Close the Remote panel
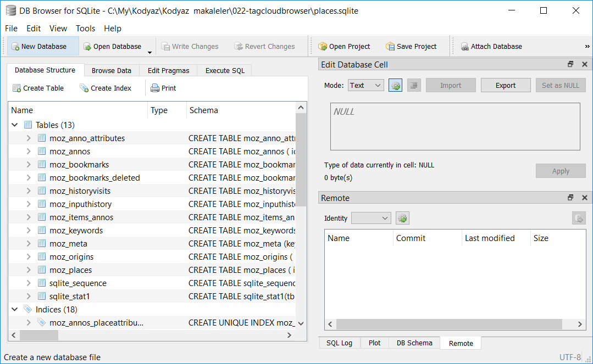 point(585,198)
